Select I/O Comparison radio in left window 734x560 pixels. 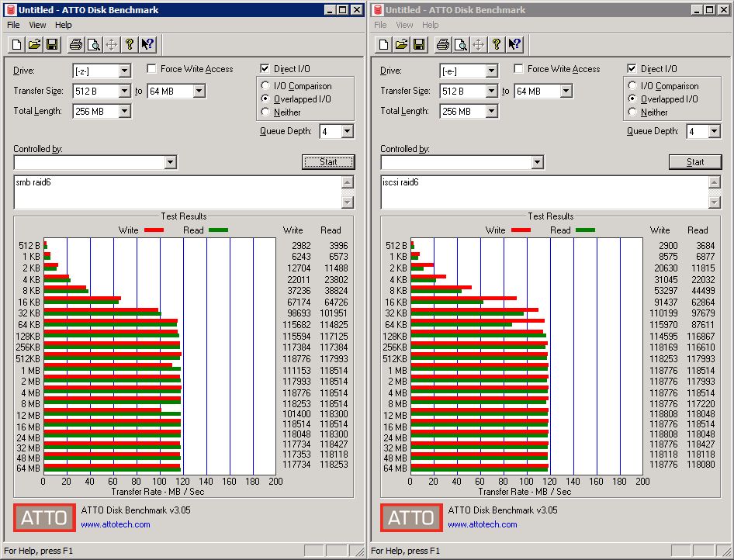[x=265, y=85]
